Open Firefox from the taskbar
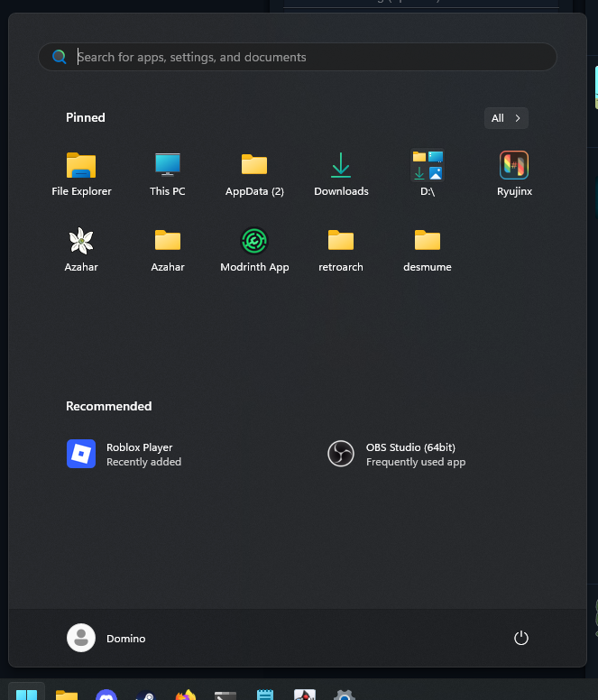The image size is (598, 700). coord(186,695)
